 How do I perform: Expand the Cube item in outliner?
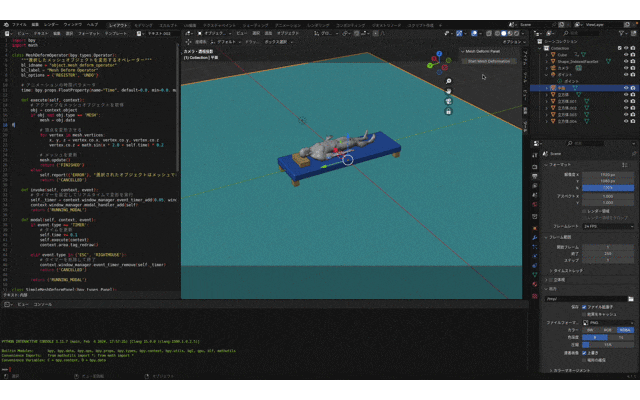tap(547, 55)
